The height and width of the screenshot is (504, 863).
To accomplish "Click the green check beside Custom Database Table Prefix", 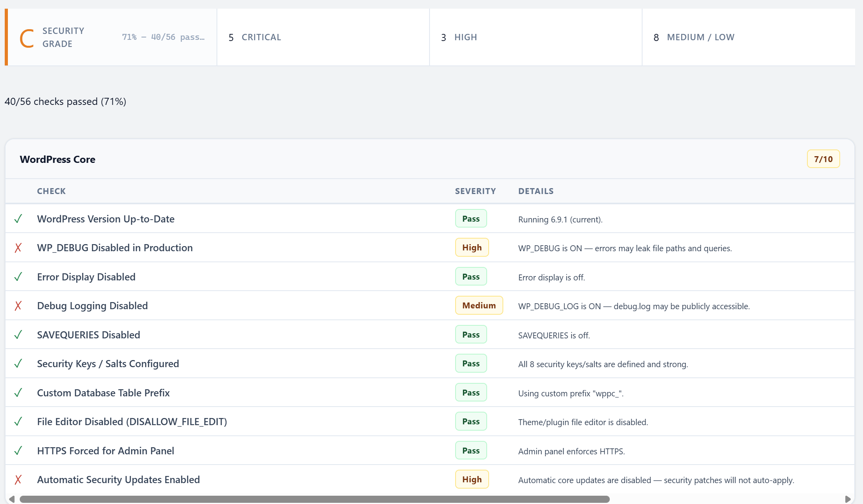I will pos(18,392).
